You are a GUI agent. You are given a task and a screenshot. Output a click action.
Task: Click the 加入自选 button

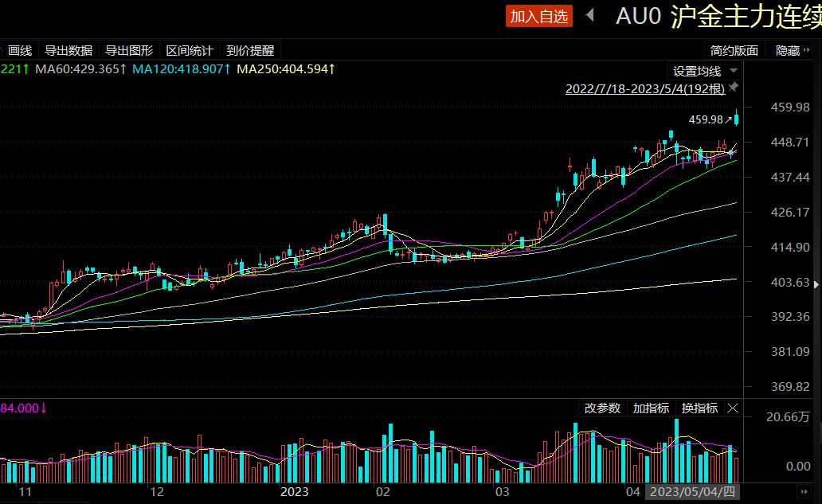point(539,16)
